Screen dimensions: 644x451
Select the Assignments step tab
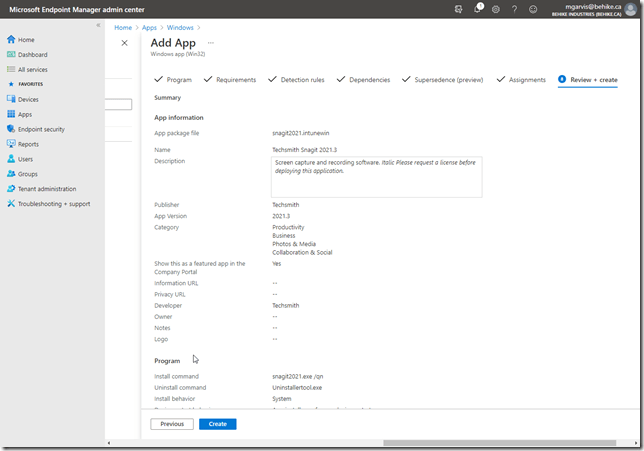(x=520, y=79)
